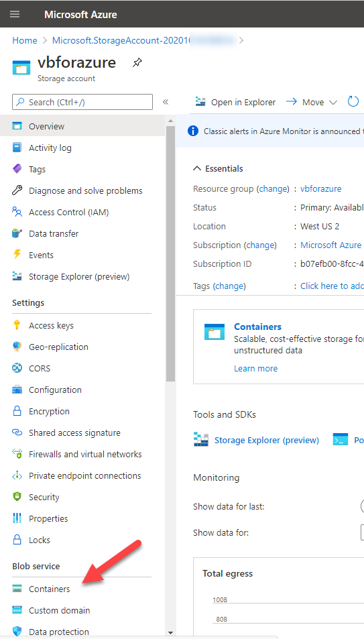The height and width of the screenshot is (639, 364).
Task: Click the Containers card icon
Action: pyautogui.click(x=215, y=332)
